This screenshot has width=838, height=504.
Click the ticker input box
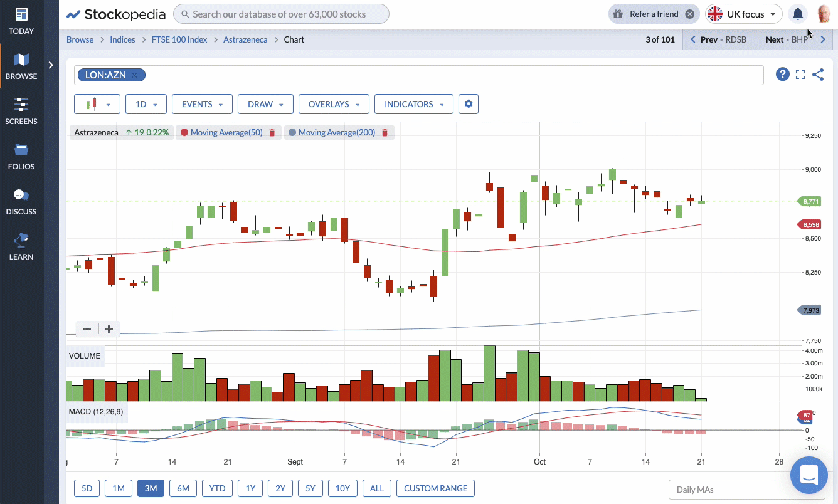click(418, 75)
